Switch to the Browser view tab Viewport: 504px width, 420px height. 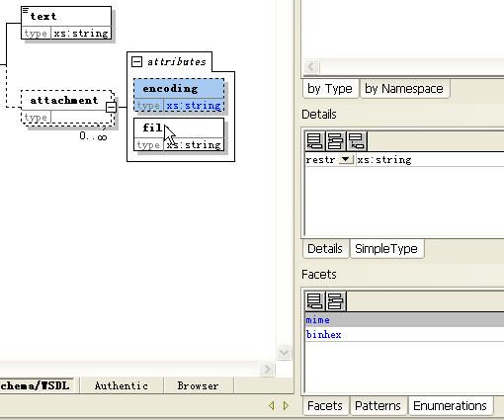(x=198, y=385)
